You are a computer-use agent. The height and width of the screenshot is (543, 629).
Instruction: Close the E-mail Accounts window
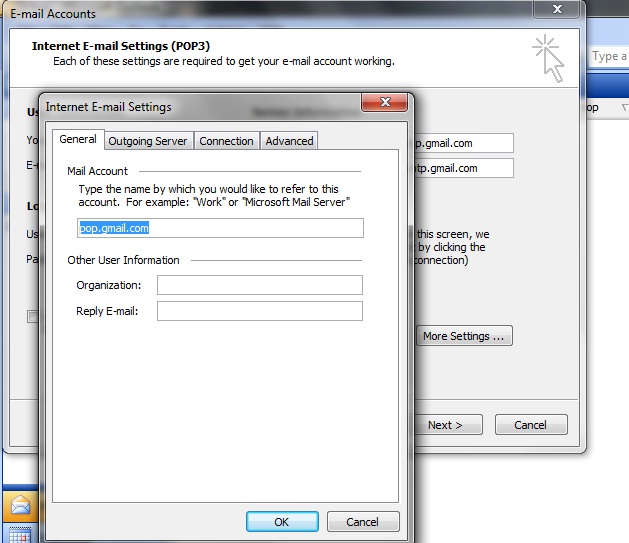point(556,9)
